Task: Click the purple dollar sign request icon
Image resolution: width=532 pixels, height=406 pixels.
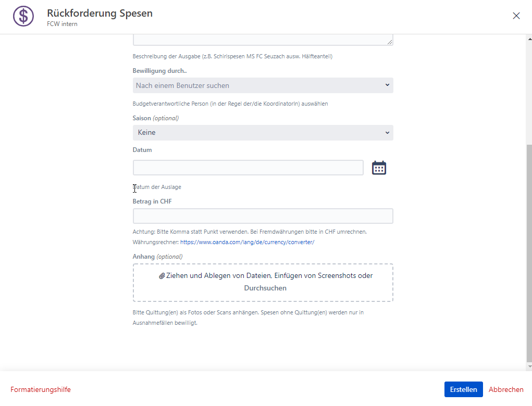Action: pyautogui.click(x=23, y=16)
